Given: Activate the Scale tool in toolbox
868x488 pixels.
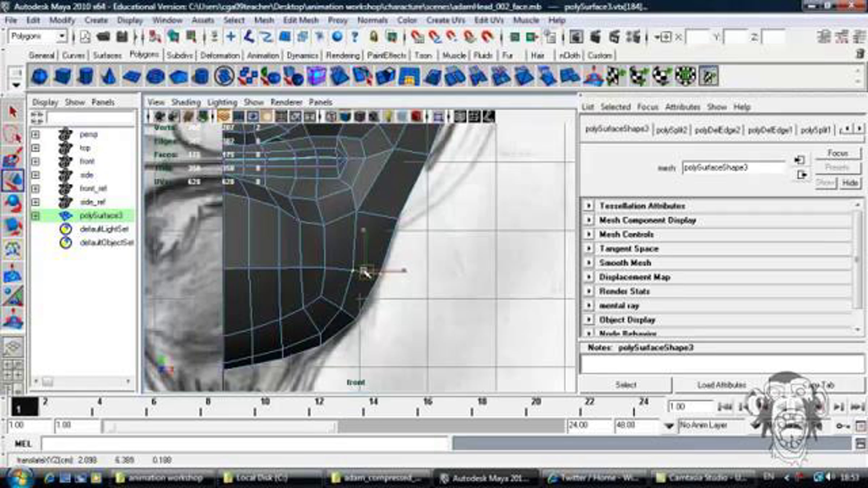Looking at the screenshot, I should point(13,226).
